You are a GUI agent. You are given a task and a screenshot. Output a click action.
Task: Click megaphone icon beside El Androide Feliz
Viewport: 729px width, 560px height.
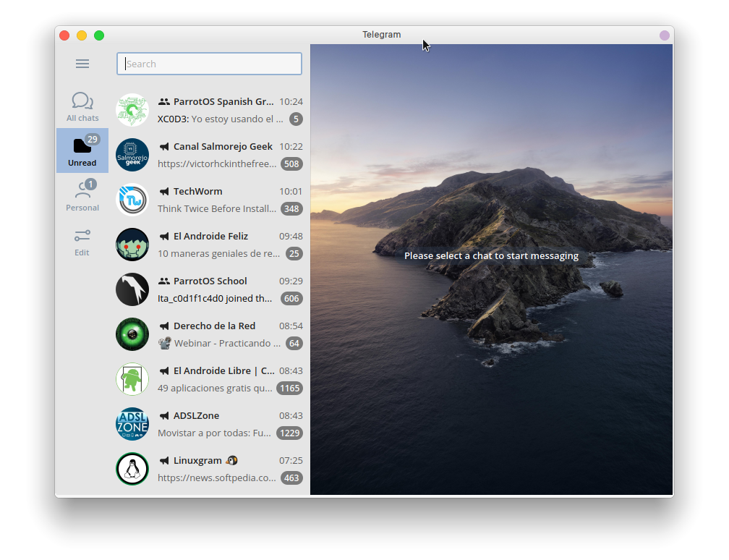point(163,237)
